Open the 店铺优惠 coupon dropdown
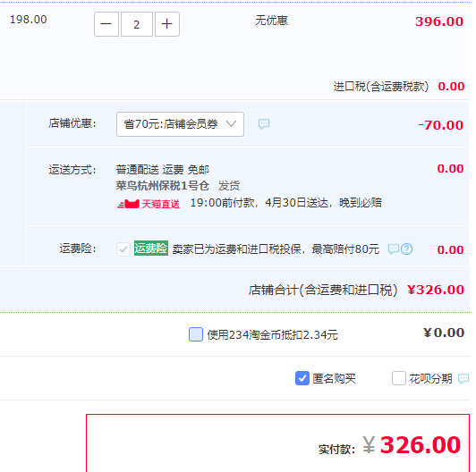 tap(180, 124)
